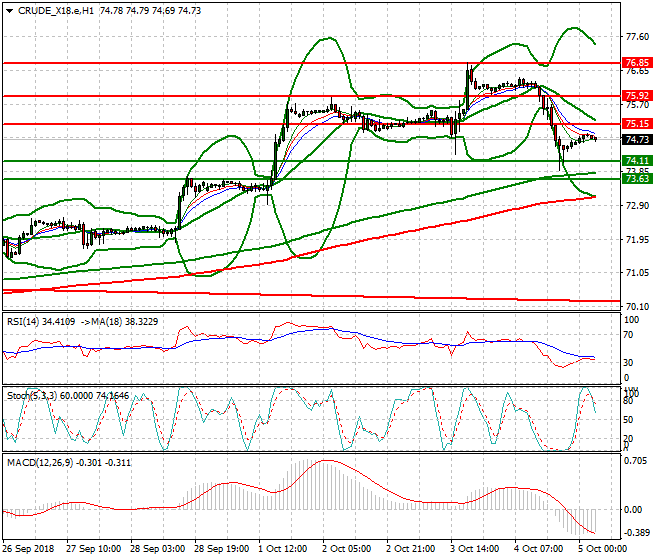This screenshot has width=660, height=560.
Task: Click the 77.60 price axis value
Action: 637,37
